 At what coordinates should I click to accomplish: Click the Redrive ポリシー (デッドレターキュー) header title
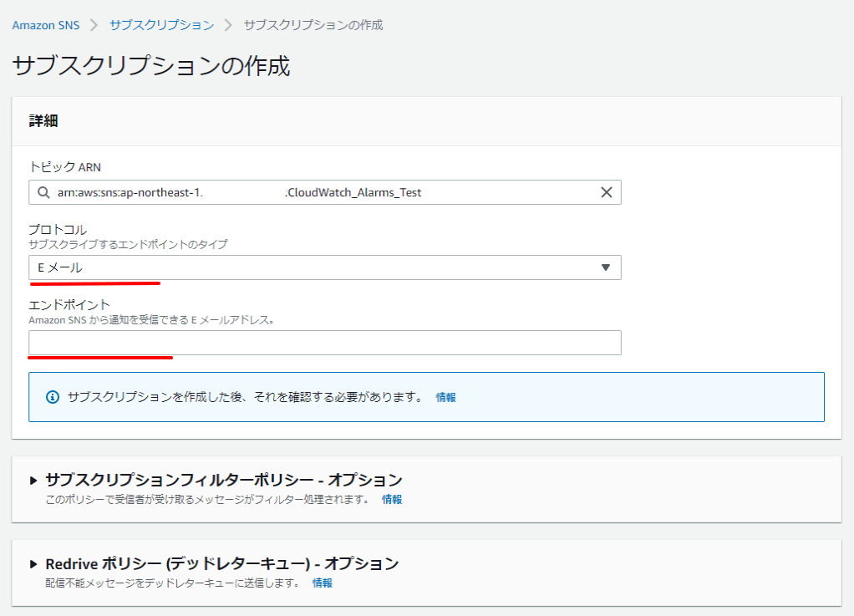click(x=221, y=564)
